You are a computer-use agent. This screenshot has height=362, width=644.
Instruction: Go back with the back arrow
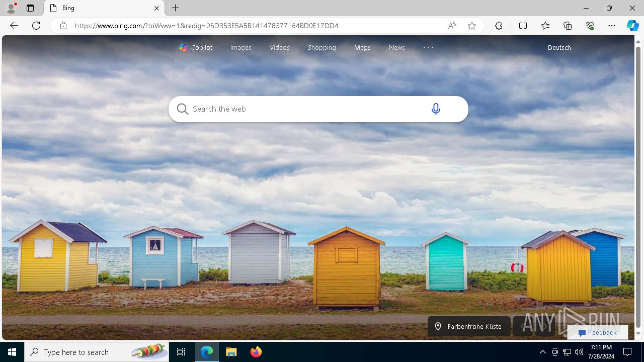point(14,26)
